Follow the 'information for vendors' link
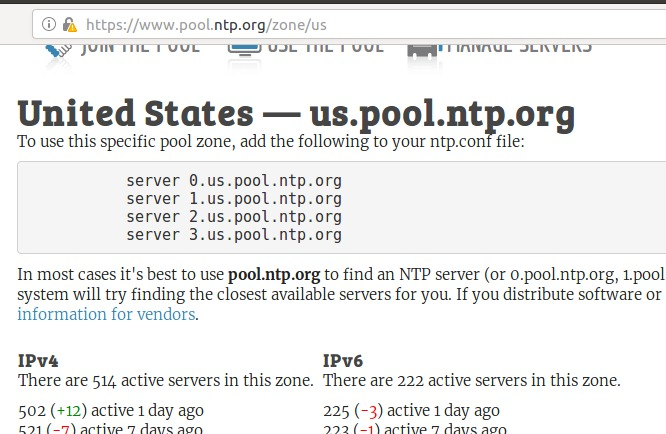 [x=106, y=314]
